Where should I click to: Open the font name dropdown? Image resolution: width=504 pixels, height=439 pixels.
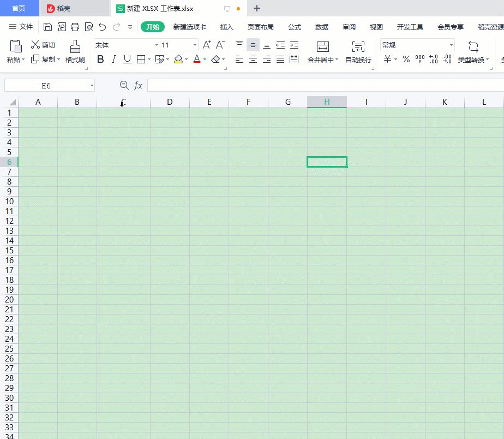click(x=157, y=45)
